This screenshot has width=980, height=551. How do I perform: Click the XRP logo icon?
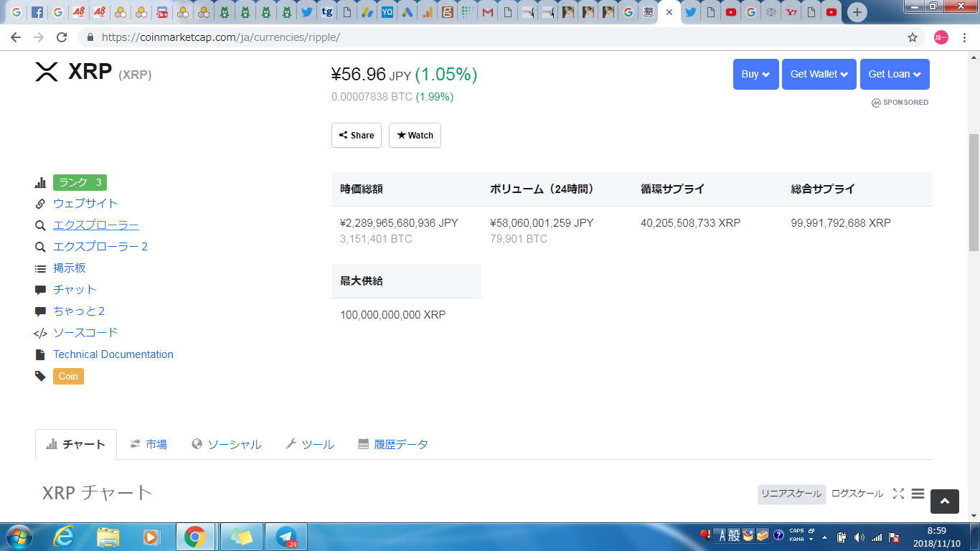[47, 72]
